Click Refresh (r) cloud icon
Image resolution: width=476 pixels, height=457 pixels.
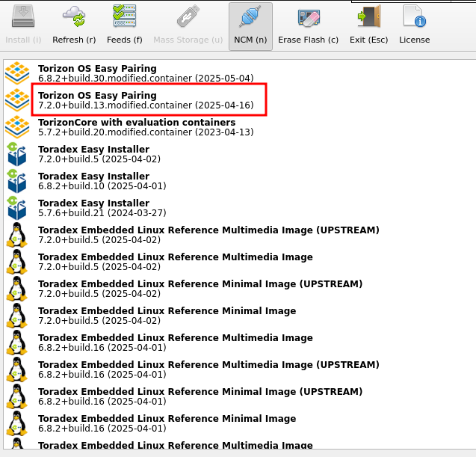(74, 16)
